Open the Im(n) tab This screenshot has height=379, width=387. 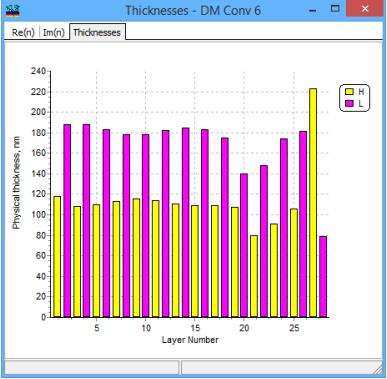coord(54,32)
